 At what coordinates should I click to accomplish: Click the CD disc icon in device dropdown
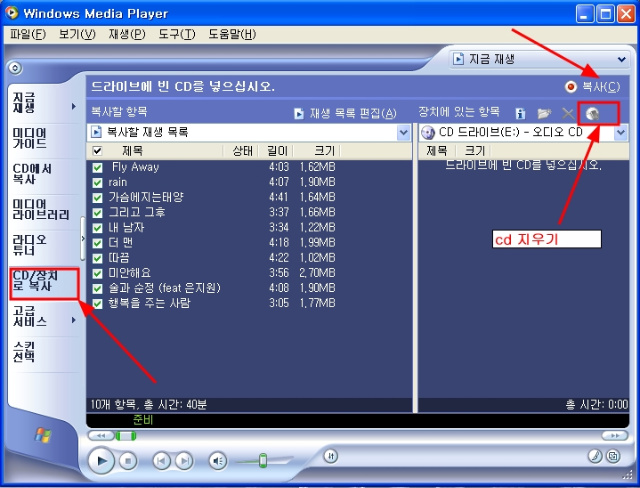428,133
